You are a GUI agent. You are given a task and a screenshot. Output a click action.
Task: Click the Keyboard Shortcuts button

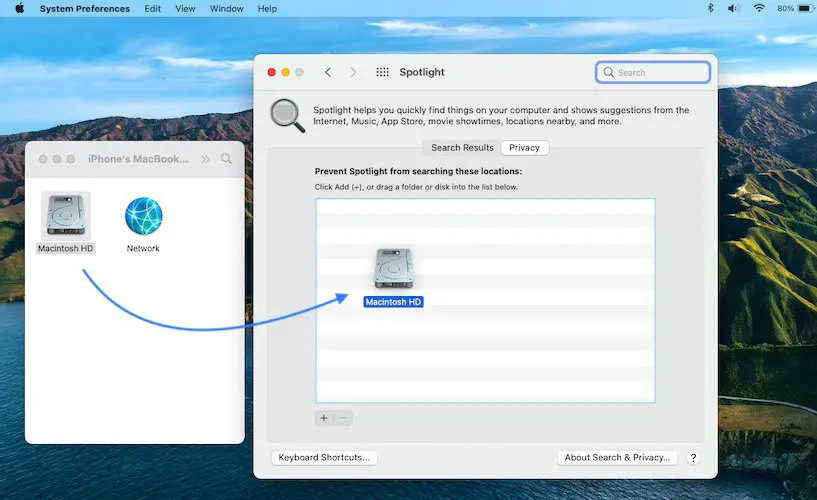pyautogui.click(x=324, y=457)
